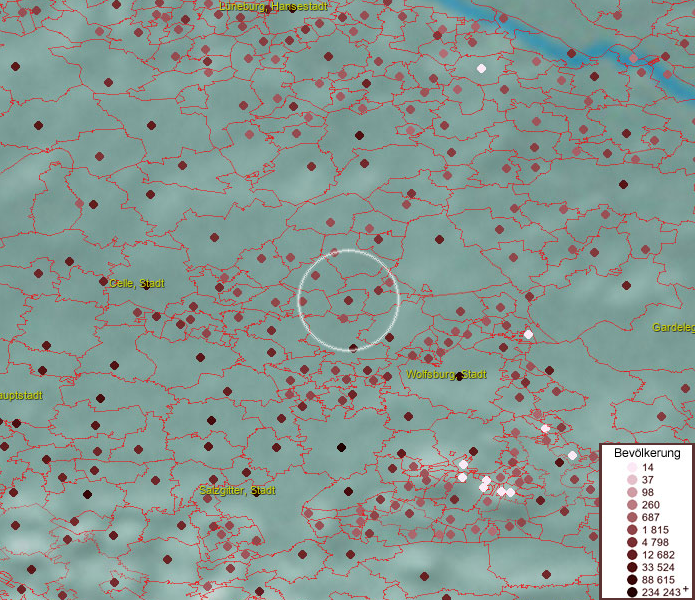695x600 pixels.
Task: Click the legend value 260
Action: [x=651, y=505]
